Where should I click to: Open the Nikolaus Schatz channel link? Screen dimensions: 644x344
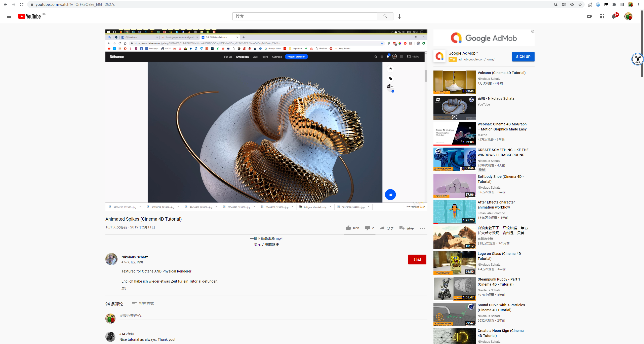pyautogui.click(x=135, y=257)
